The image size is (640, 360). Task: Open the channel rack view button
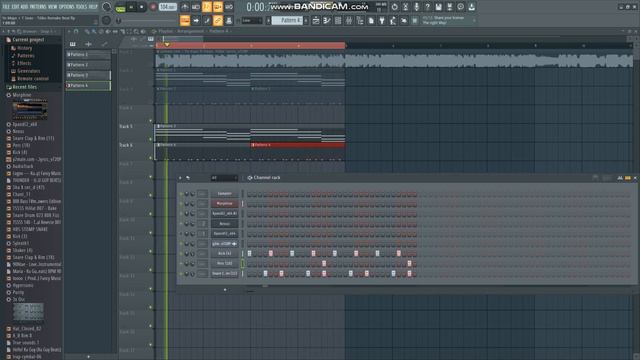coord(338,20)
